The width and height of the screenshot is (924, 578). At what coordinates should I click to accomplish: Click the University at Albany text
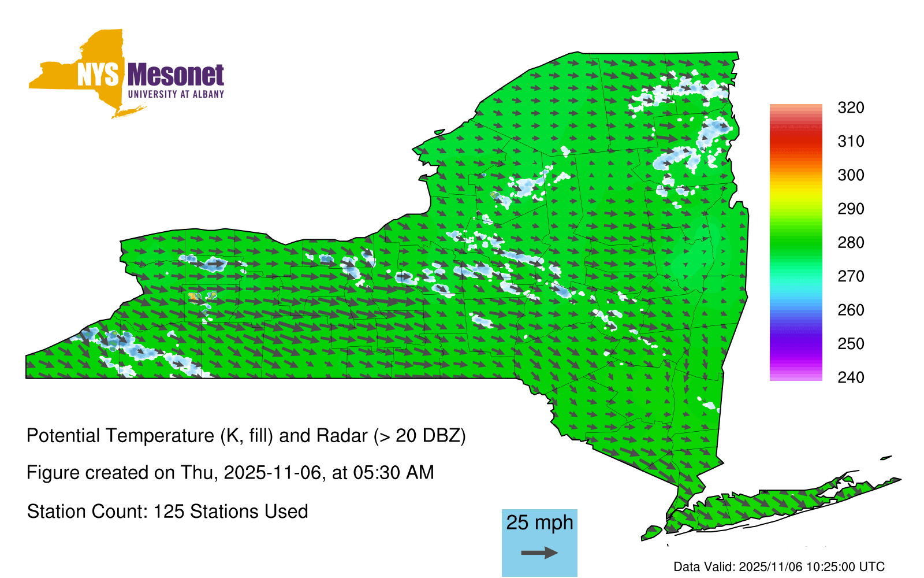[x=176, y=94]
